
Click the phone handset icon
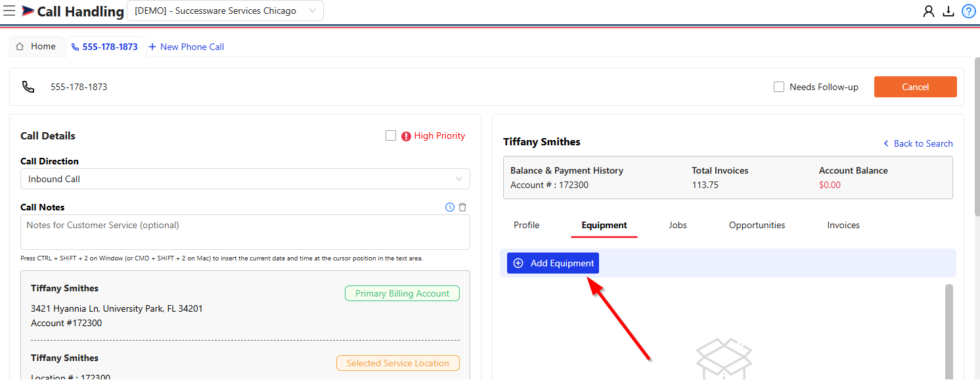click(28, 87)
